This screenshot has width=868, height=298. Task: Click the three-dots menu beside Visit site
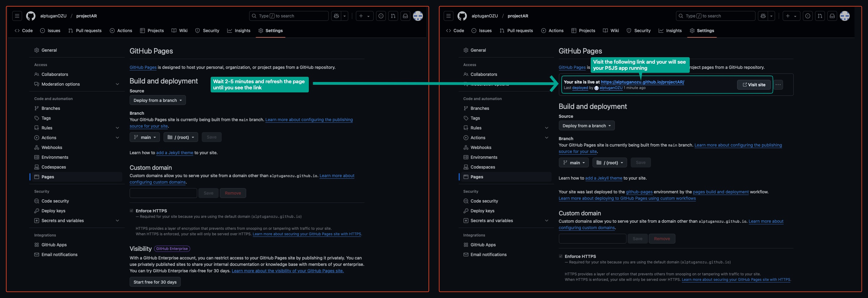tap(778, 85)
